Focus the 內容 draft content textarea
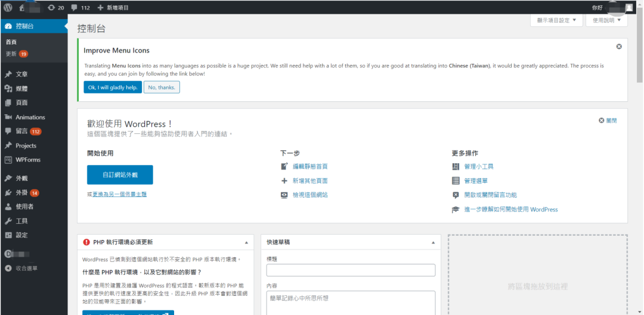 tap(351, 303)
